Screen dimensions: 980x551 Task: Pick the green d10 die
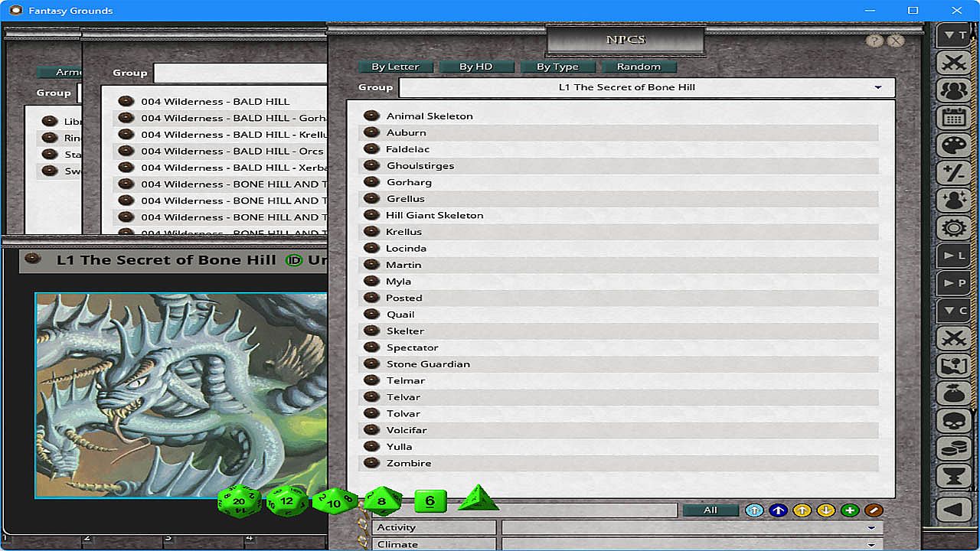coord(334,502)
